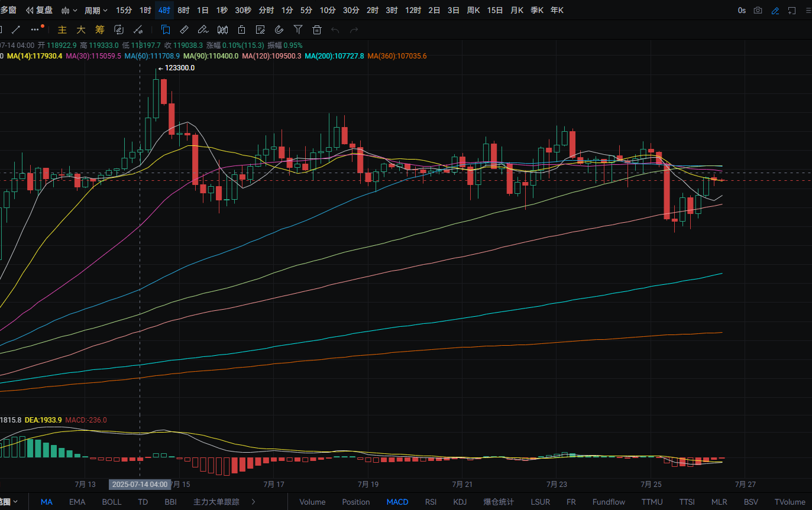This screenshot has width=812, height=510.
Task: Switch to the BOLL indicator tab
Action: pos(111,502)
